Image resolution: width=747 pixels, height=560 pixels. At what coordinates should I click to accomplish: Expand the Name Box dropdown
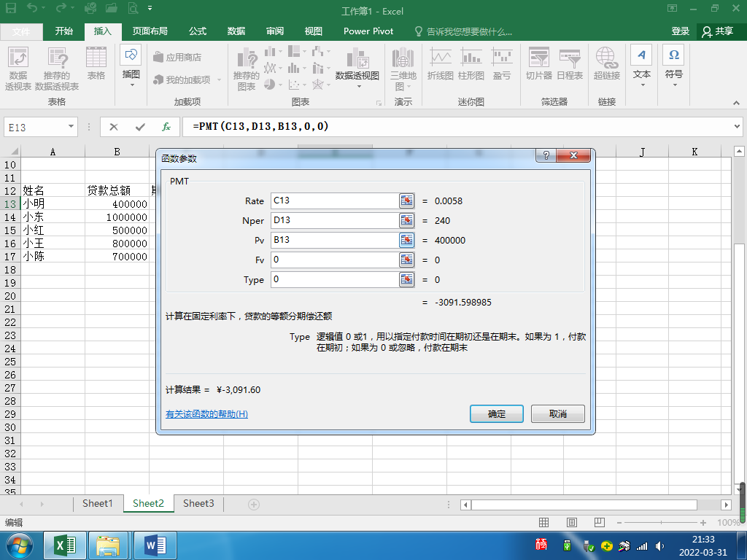click(71, 127)
